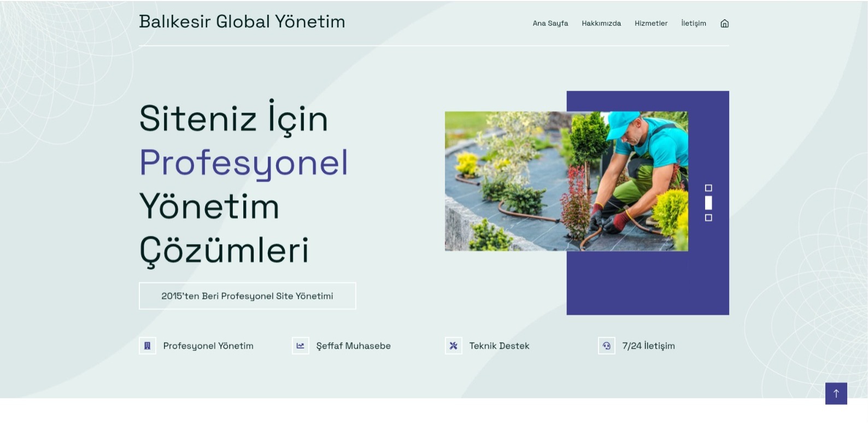Select the last slider pagination square
Viewport: 868px width, 424px height.
[x=708, y=218]
